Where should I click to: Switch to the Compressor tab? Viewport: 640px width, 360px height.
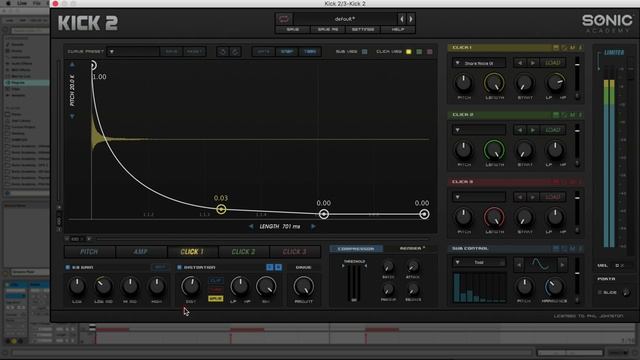click(356, 249)
